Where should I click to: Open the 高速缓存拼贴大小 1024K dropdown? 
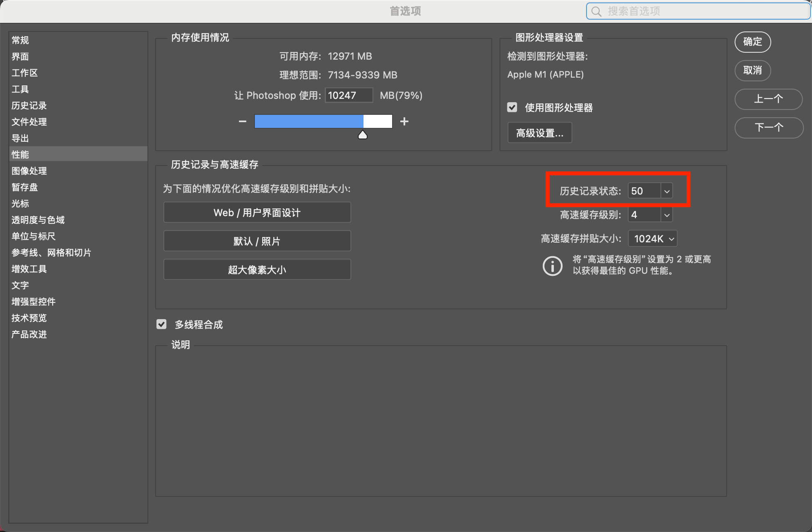(652, 239)
